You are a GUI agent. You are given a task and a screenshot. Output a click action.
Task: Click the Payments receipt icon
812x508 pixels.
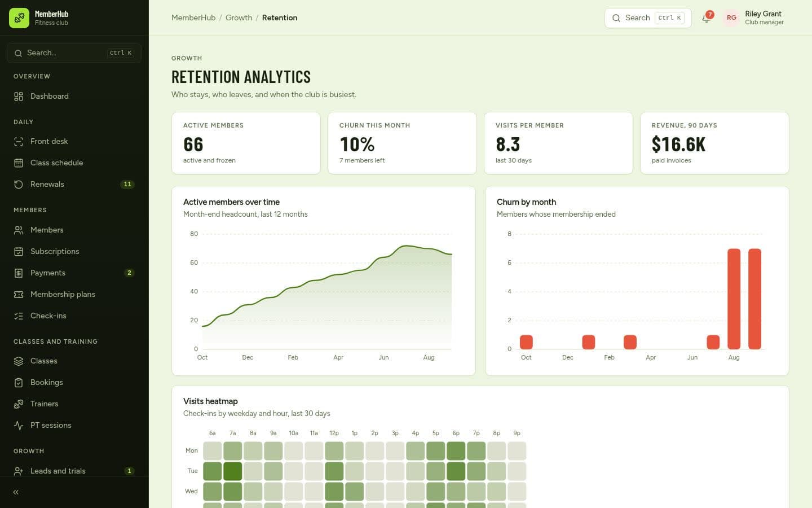tap(19, 273)
